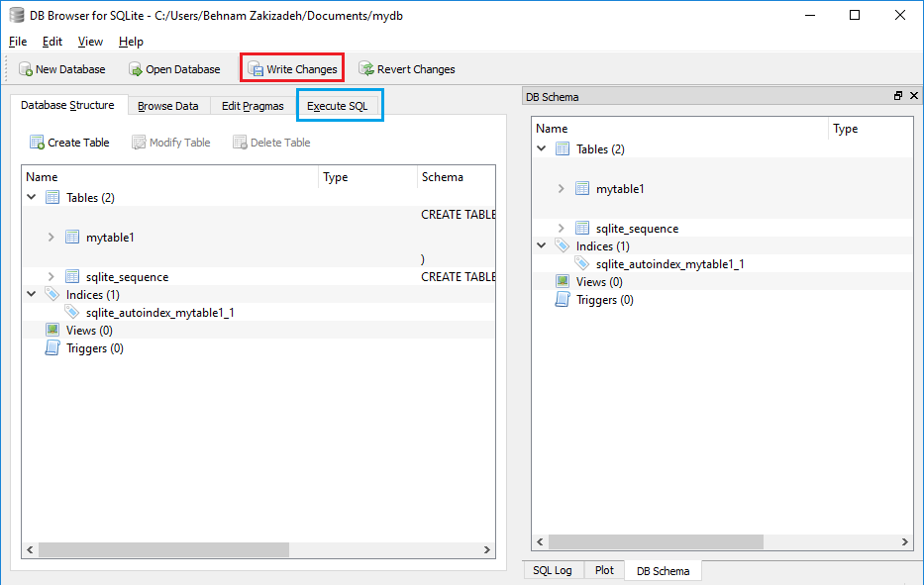Click the Type column header in DB Schema panel
This screenshot has width=924, height=585.
[x=871, y=129]
